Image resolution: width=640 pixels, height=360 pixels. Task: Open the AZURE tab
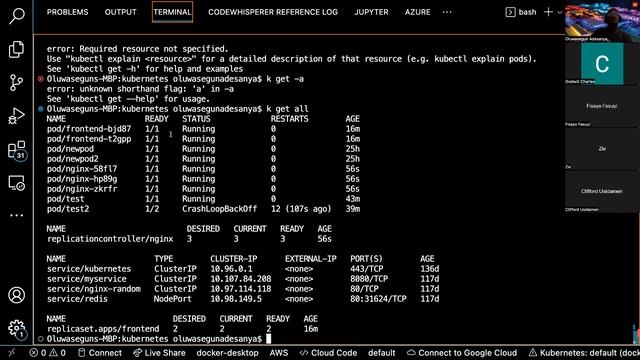(x=418, y=12)
